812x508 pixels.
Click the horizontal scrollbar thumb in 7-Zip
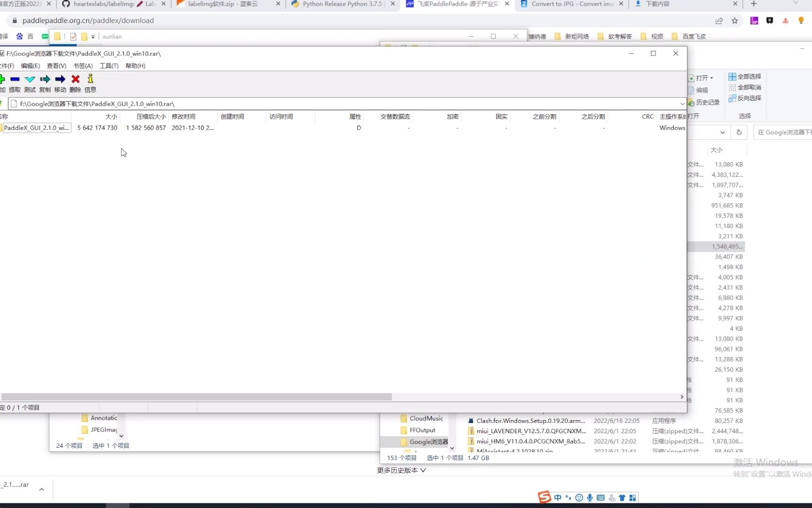pos(196,397)
